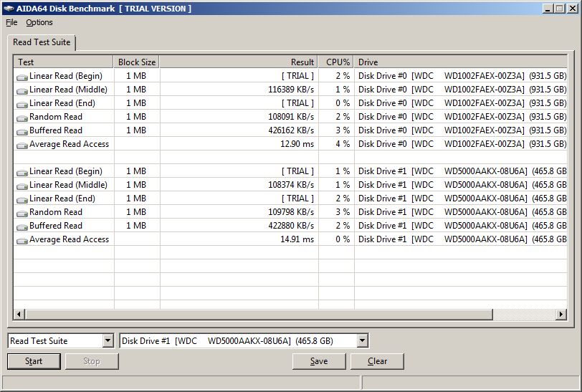Sort by the Drive column header
582x392 pixels.
point(461,62)
